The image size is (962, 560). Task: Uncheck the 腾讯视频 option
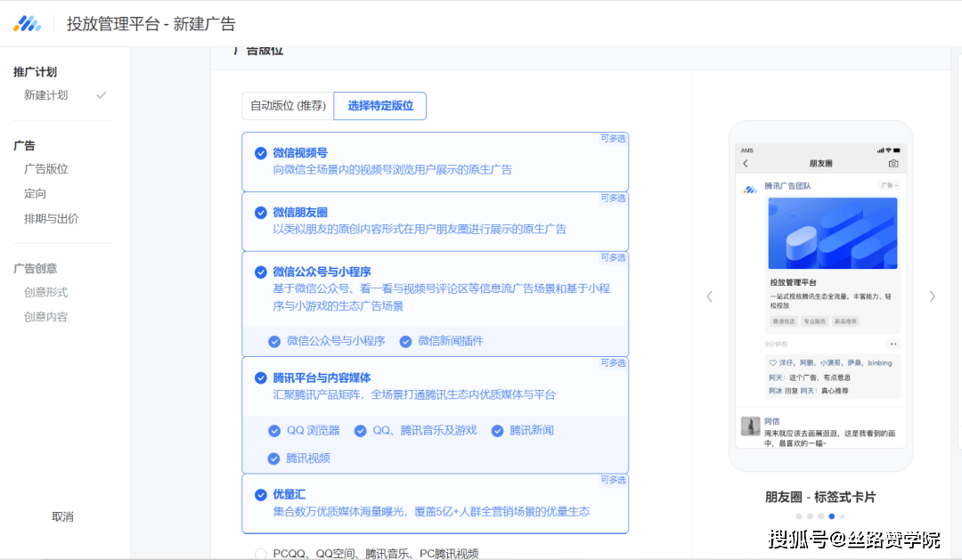tap(274, 459)
